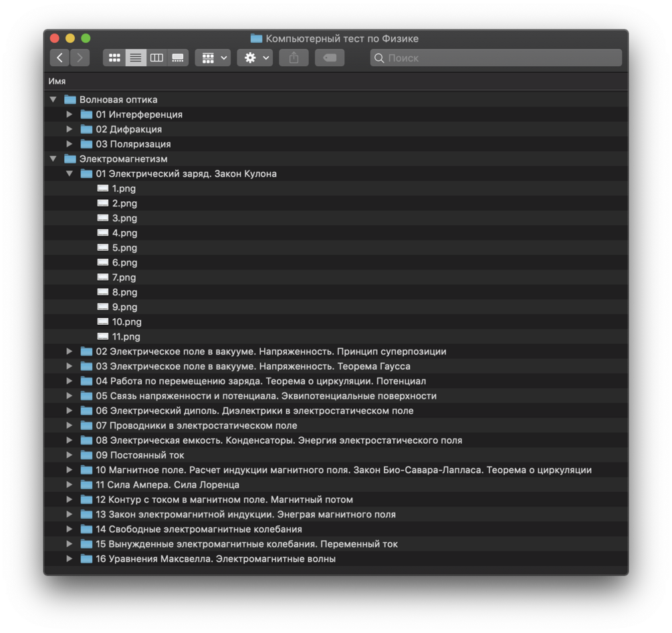
Task: Expand 04 Работа по перемещению заряда
Action: pyautogui.click(x=69, y=381)
